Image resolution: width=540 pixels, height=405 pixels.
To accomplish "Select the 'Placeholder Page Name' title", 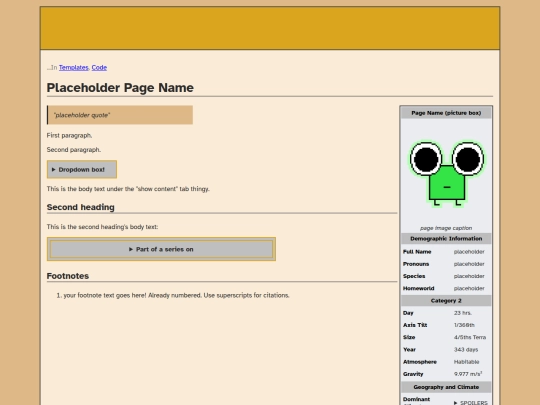I will pos(120,88).
